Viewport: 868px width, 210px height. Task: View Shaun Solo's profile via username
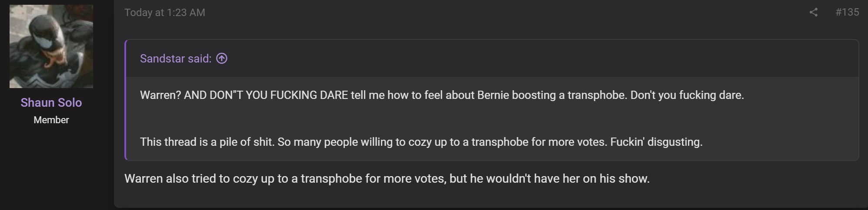[51, 102]
